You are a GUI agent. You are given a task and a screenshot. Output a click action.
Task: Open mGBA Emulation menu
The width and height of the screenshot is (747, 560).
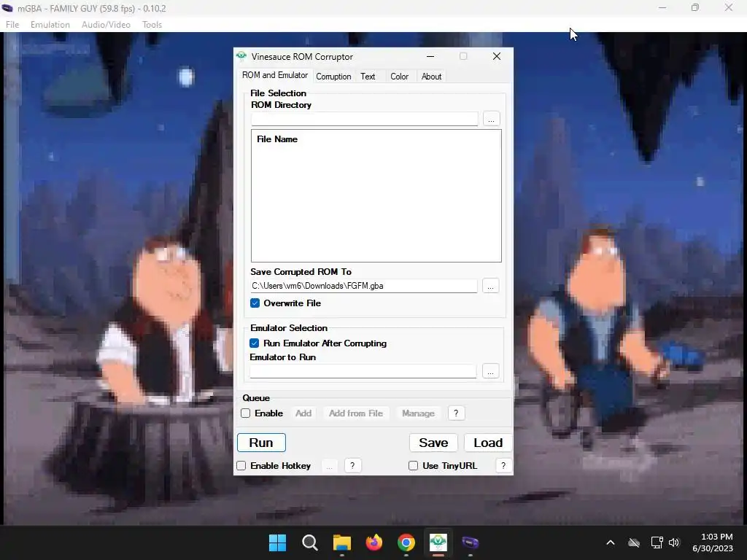click(x=50, y=24)
